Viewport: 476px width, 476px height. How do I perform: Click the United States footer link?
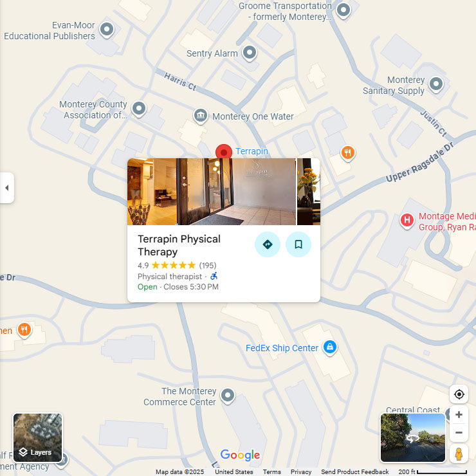click(233, 471)
